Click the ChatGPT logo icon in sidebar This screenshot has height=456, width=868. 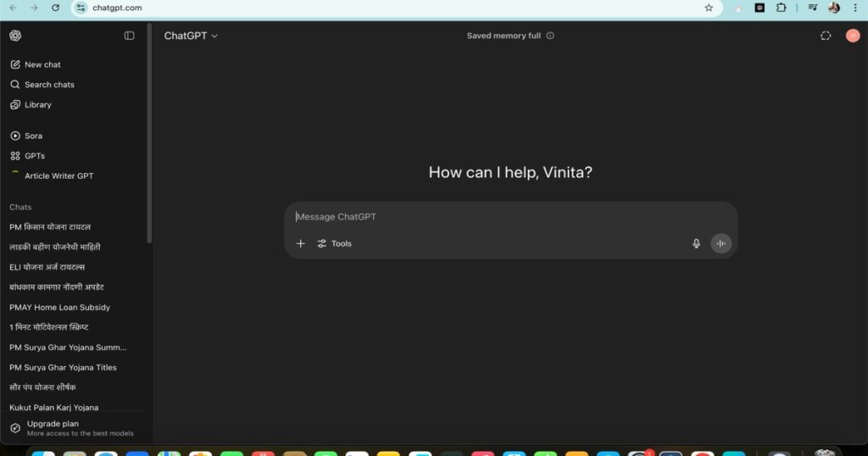point(15,36)
